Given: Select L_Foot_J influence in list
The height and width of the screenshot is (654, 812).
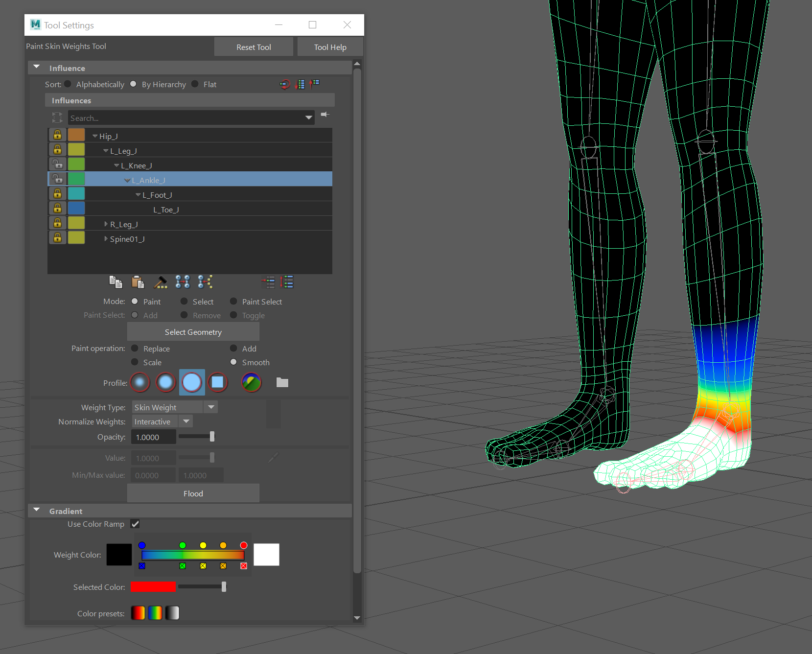Looking at the screenshot, I should point(157,195).
